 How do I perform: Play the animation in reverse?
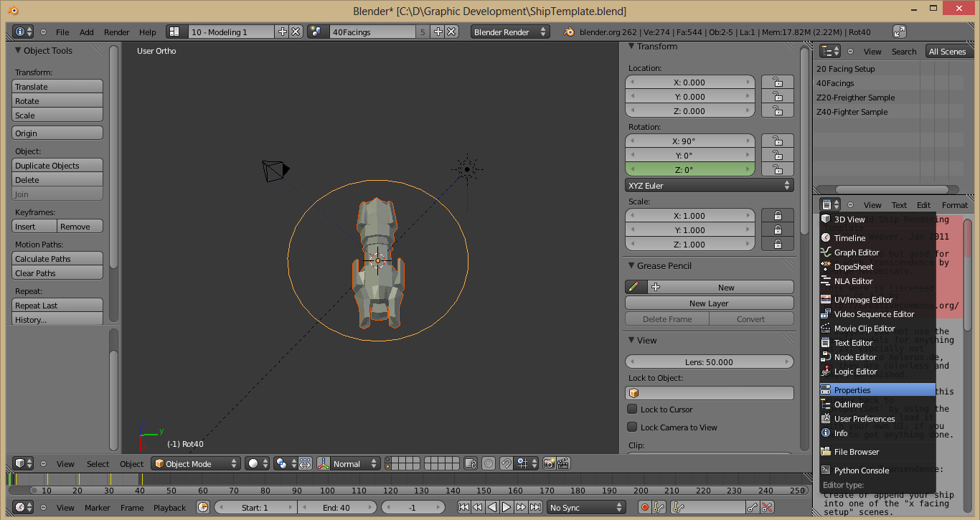pyautogui.click(x=492, y=507)
